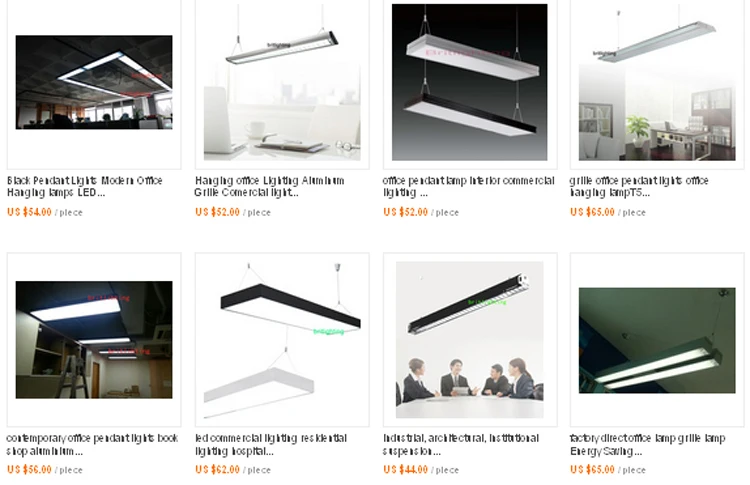750x485 pixels.
Task: Open the 'Black Pendant Lights Modern Office' title link
Action: point(85,187)
